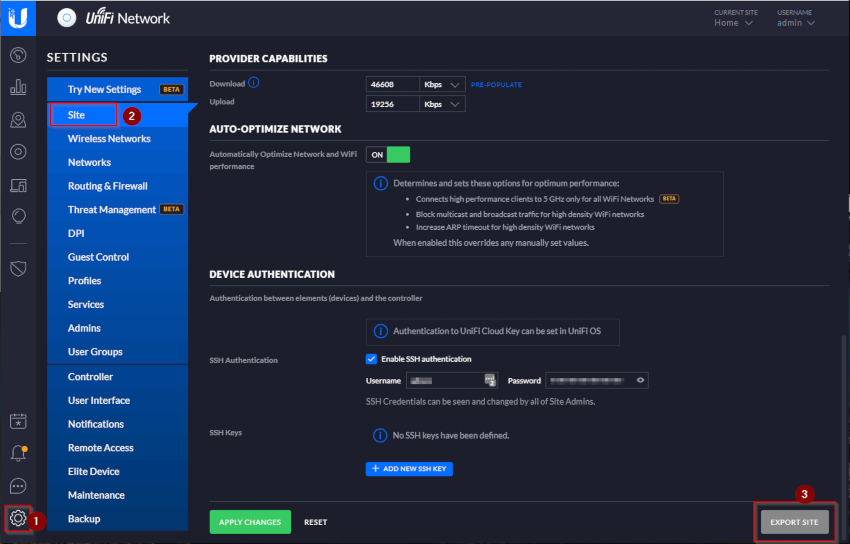
Task: Click the UniFi Network logo
Action: (x=113, y=18)
